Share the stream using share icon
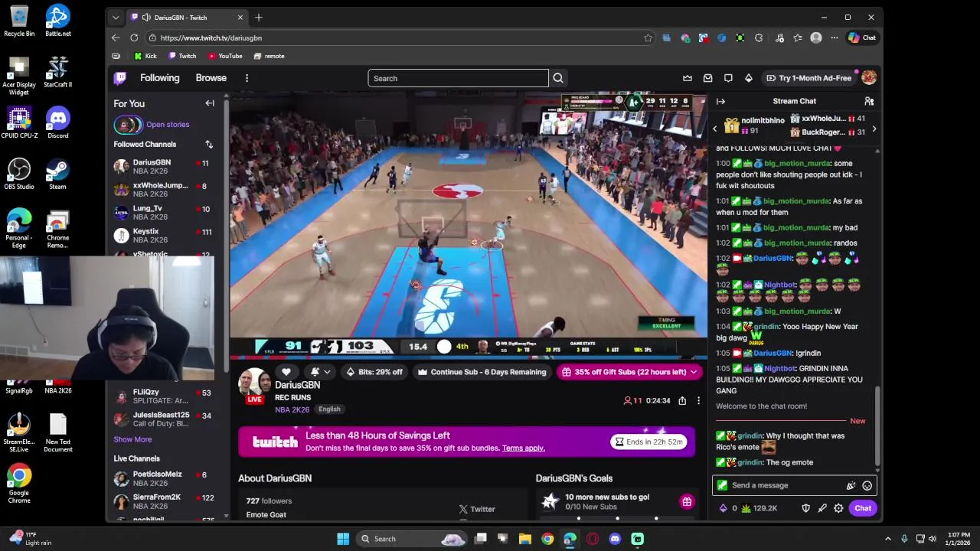Image resolution: width=980 pixels, height=551 pixels. (682, 400)
